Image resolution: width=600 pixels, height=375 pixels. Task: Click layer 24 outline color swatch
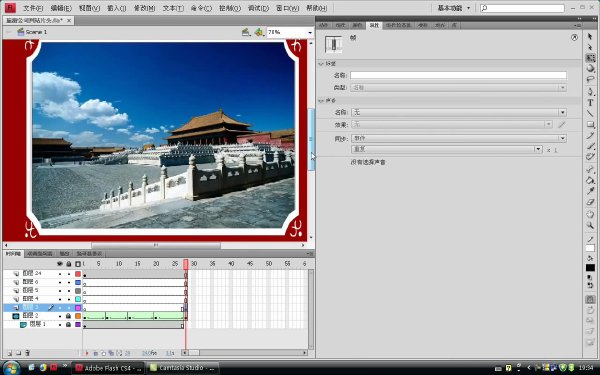78,274
